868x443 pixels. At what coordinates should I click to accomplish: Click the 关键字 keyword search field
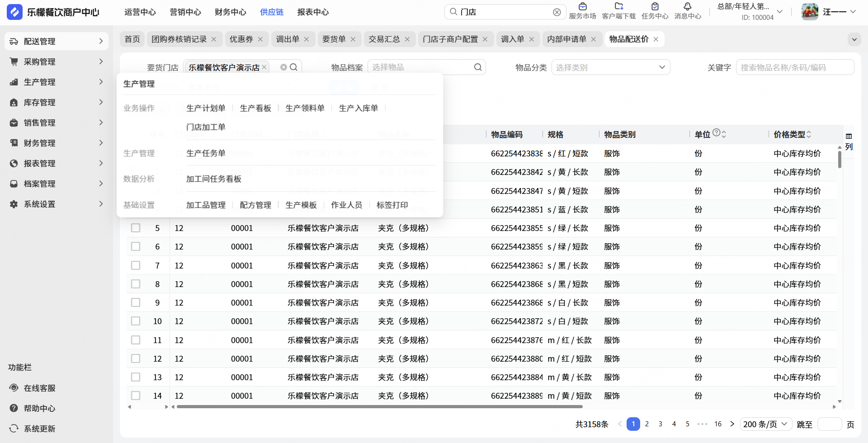click(x=794, y=67)
